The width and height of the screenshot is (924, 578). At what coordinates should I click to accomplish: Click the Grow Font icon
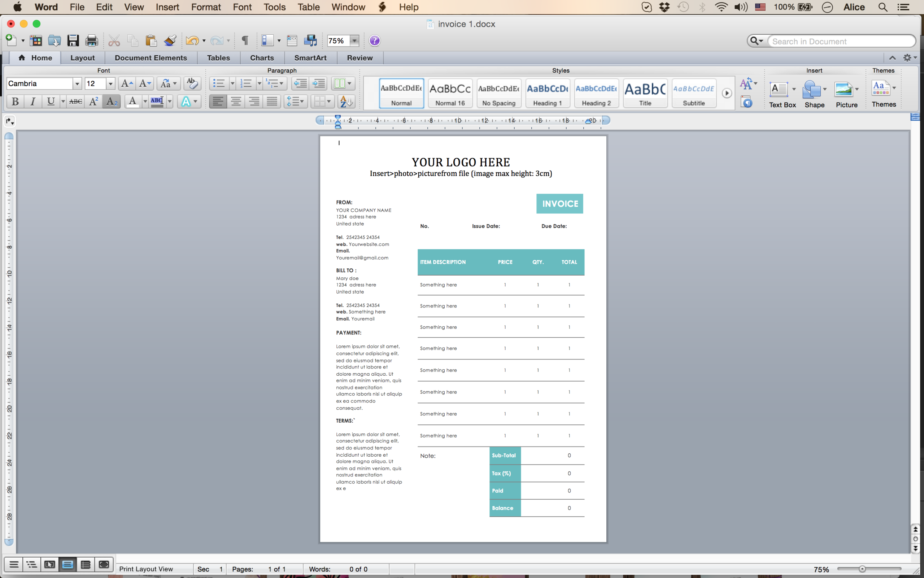coord(126,83)
